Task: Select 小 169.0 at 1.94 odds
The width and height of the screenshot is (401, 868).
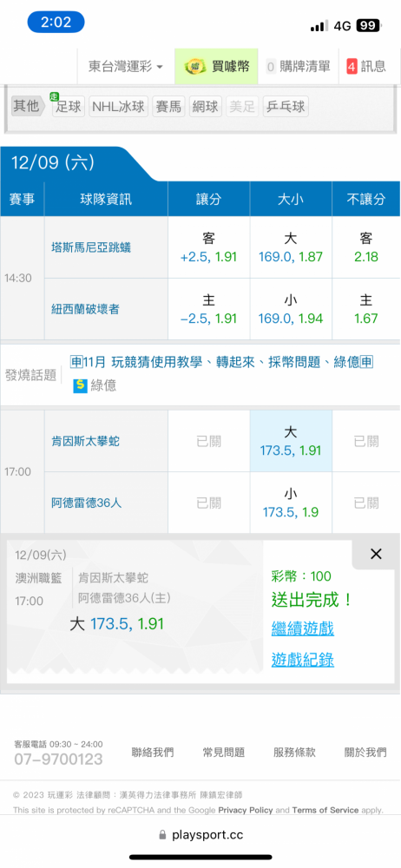Action: [291, 310]
